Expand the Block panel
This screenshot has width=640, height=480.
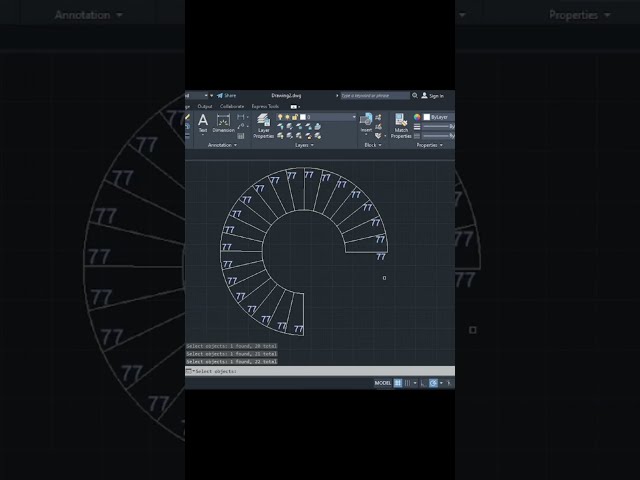373,145
